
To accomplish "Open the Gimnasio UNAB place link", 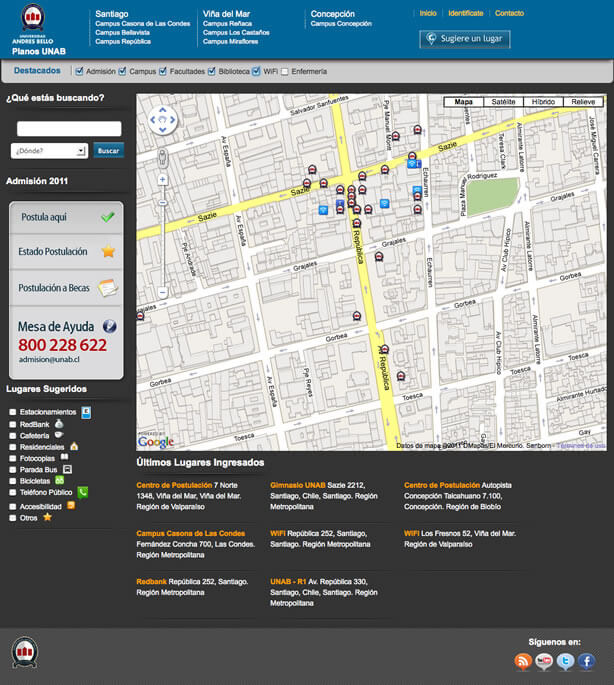I will coord(298,485).
